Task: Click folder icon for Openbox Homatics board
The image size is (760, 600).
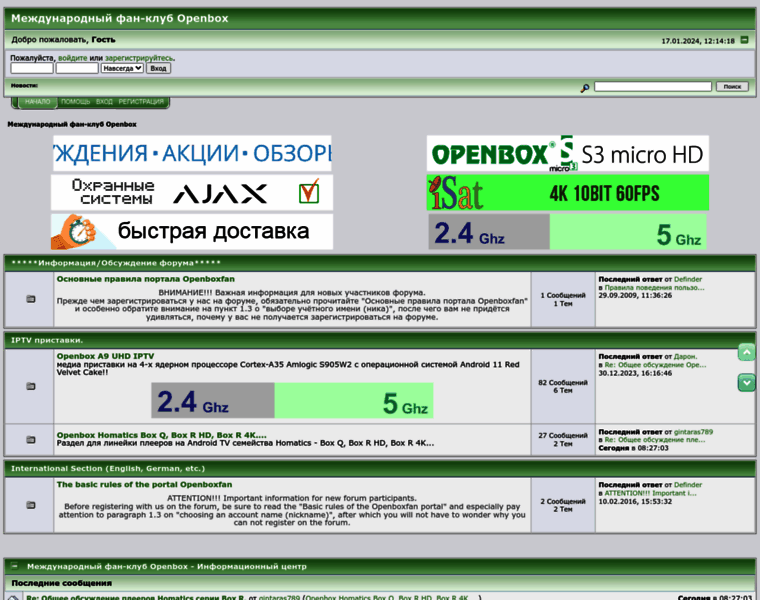Action: pos(31,440)
